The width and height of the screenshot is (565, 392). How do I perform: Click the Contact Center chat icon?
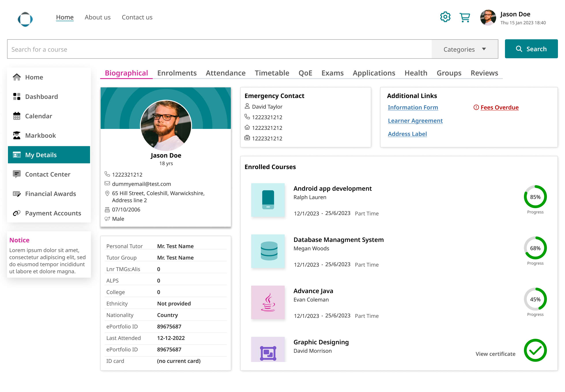tap(17, 174)
